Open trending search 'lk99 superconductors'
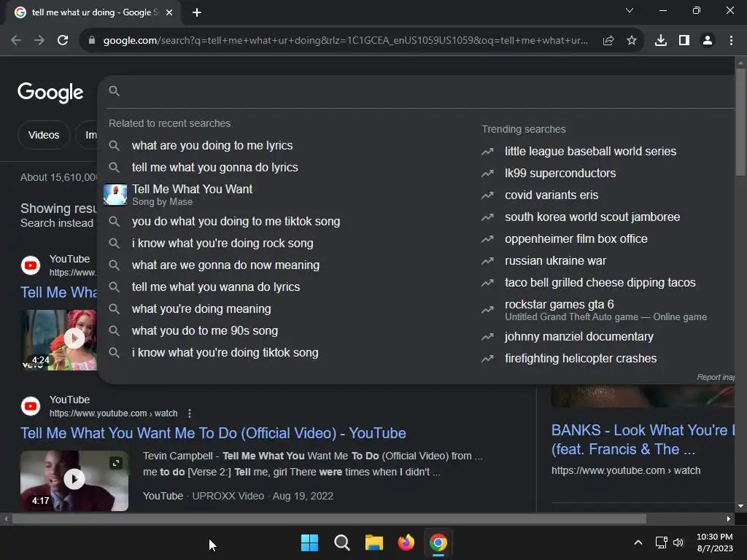The width and height of the screenshot is (747, 560). (x=560, y=174)
